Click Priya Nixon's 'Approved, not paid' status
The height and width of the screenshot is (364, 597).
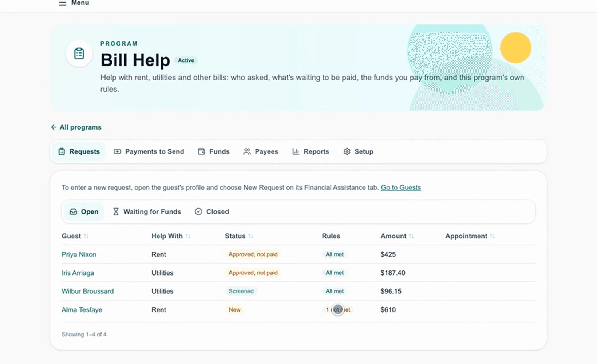pyautogui.click(x=253, y=254)
